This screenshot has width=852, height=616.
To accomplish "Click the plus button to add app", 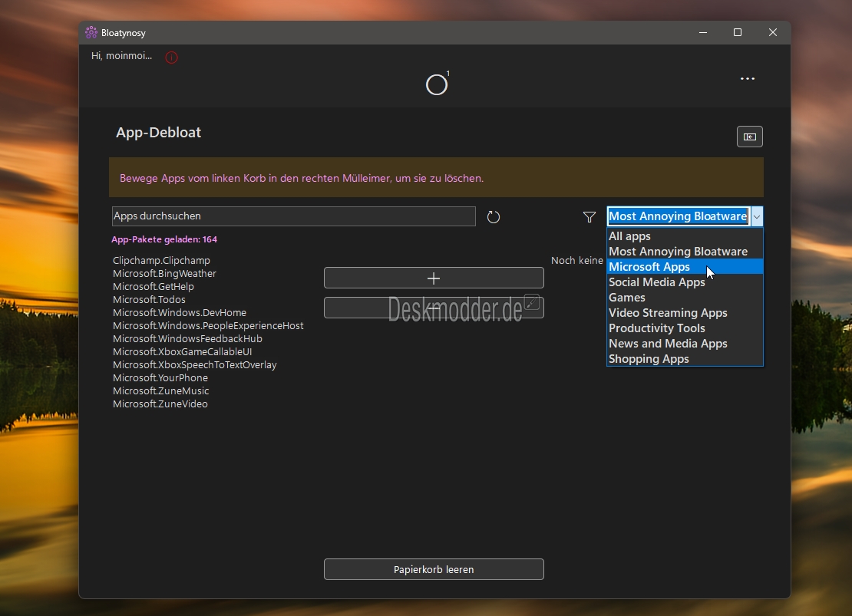I will 434,278.
